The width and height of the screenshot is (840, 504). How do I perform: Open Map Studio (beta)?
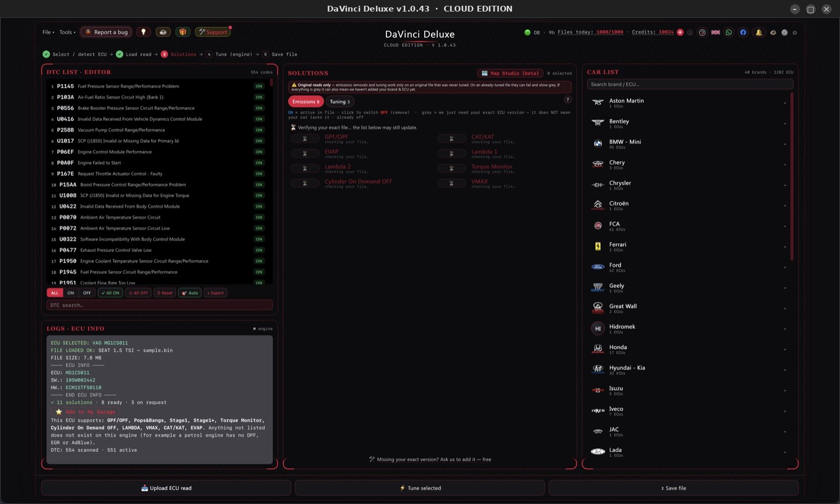coord(510,73)
